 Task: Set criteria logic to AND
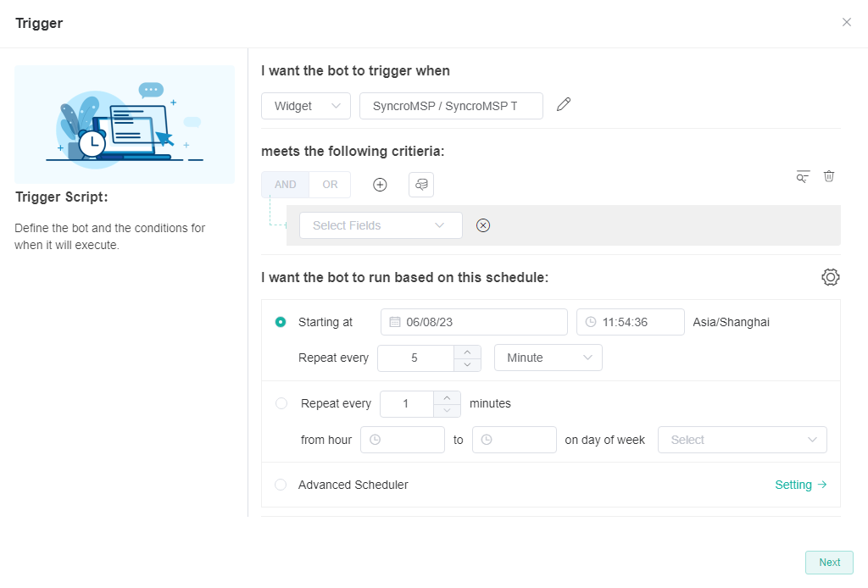(x=286, y=185)
